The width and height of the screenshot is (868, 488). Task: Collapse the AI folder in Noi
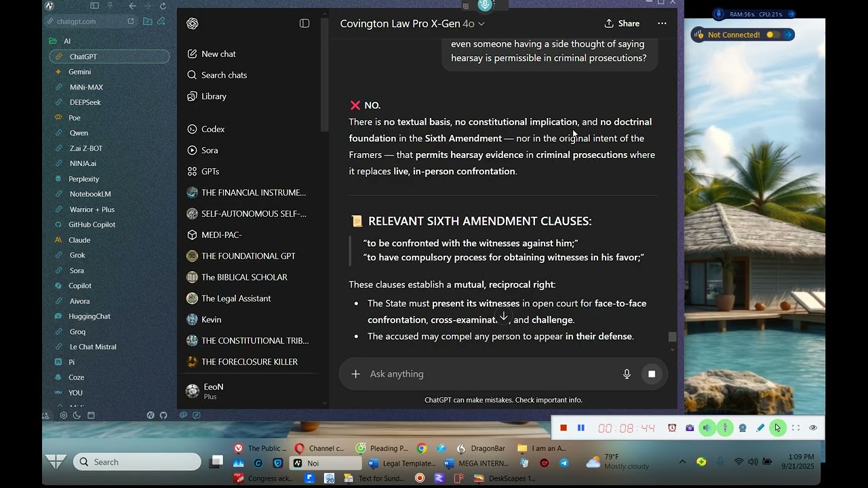(x=53, y=41)
